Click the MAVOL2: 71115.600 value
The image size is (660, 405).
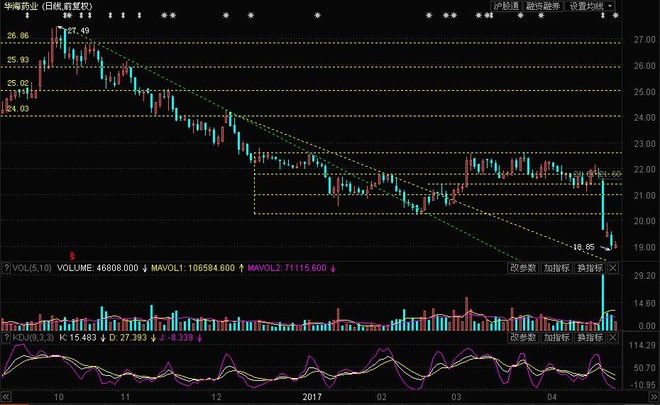pos(285,268)
